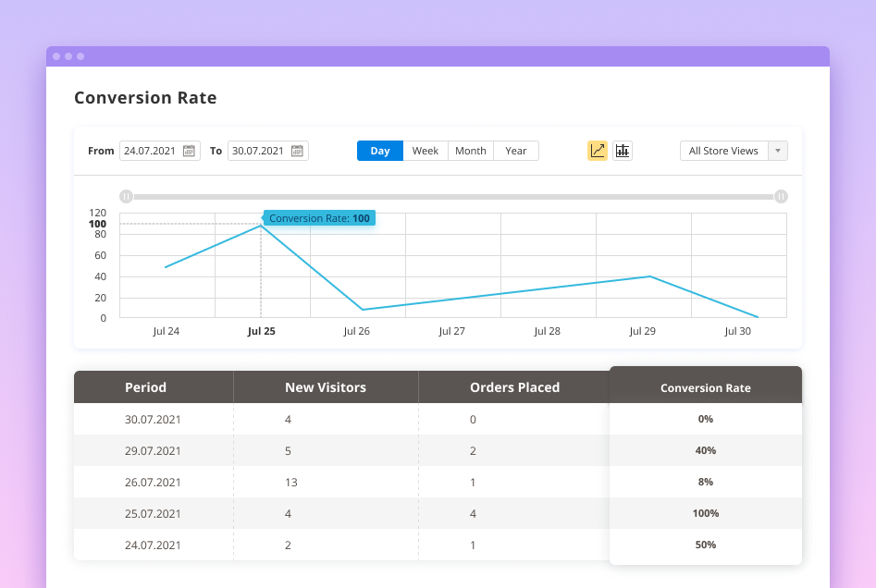Click the store views dropdown arrow
The width and height of the screenshot is (876, 588).
[x=778, y=151]
